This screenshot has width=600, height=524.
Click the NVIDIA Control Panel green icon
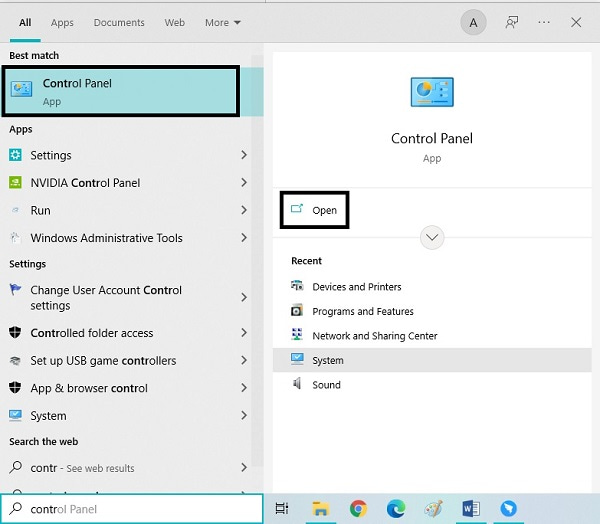[15, 183]
